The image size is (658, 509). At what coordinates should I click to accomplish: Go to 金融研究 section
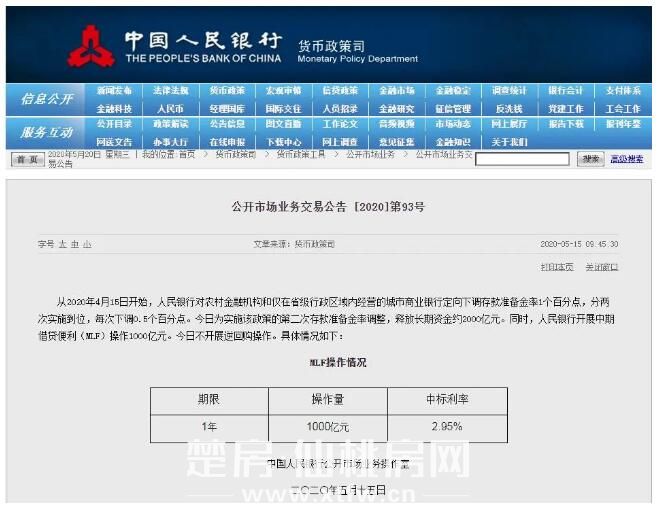(x=397, y=109)
